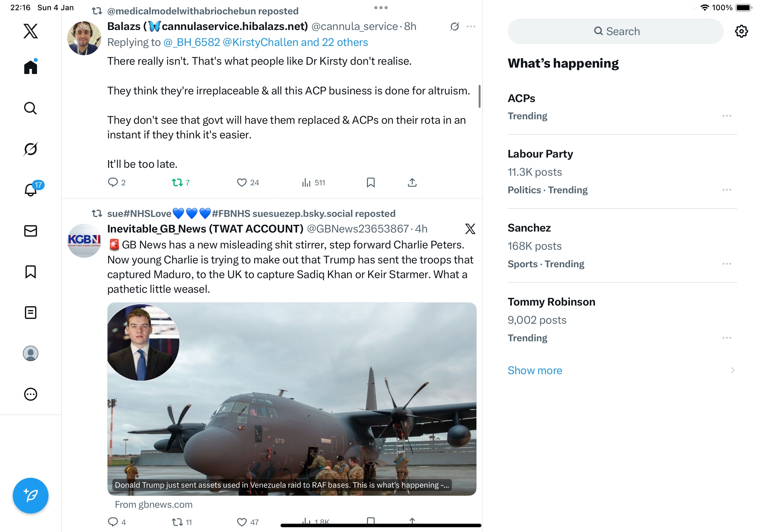Screen dimensions: 762x532
Task: Click the Search input field
Action: coord(616,31)
